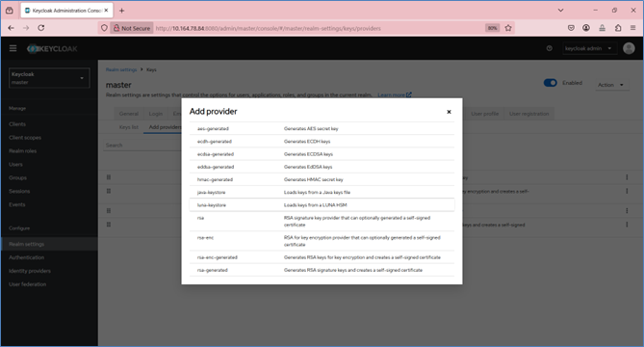Click the shield tracking protection icon
The height and width of the screenshot is (347, 644).
104,28
